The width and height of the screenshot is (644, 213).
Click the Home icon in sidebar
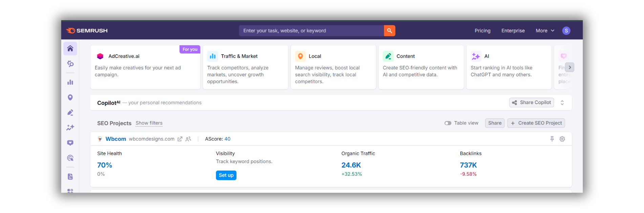coord(70,49)
